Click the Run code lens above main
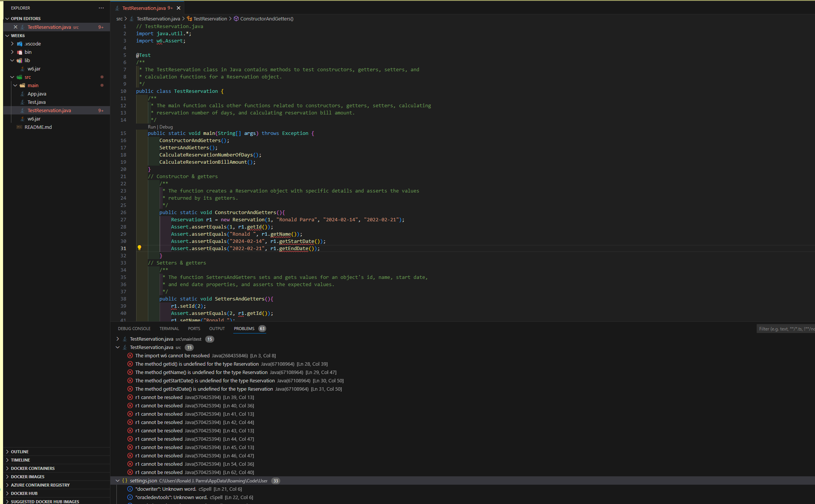 151,127
